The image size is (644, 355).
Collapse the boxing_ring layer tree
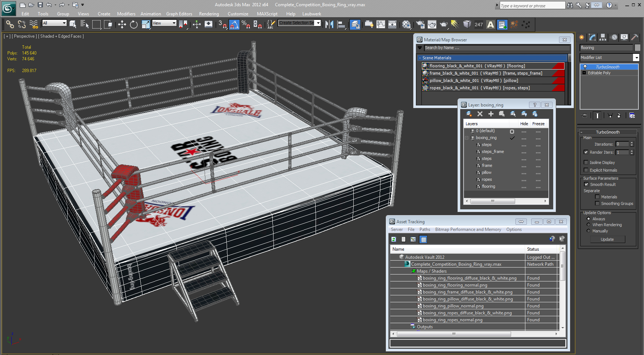pos(467,138)
